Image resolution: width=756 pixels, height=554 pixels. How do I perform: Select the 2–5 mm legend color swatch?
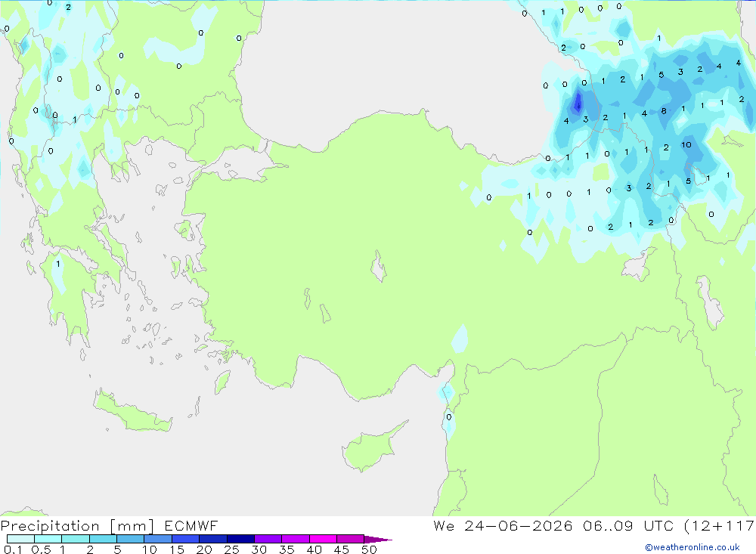[x=103, y=539]
